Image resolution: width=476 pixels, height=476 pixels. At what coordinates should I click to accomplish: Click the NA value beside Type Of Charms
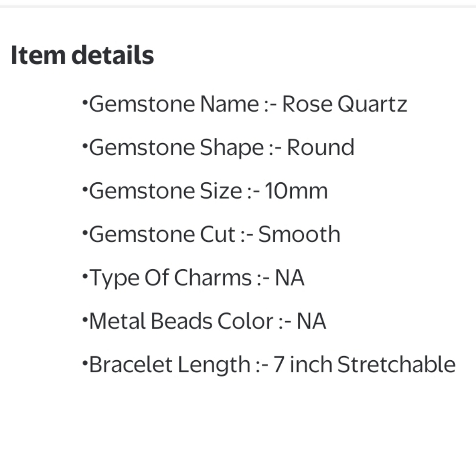click(x=289, y=278)
